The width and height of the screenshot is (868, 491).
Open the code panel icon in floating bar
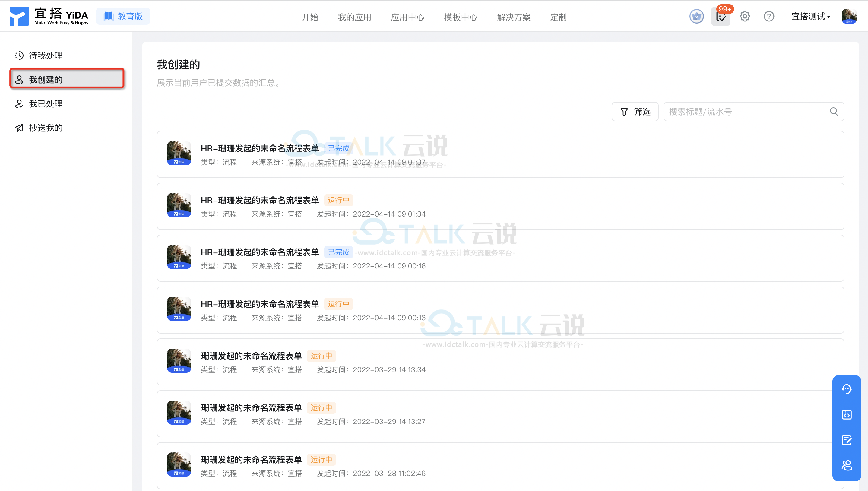pyautogui.click(x=846, y=414)
